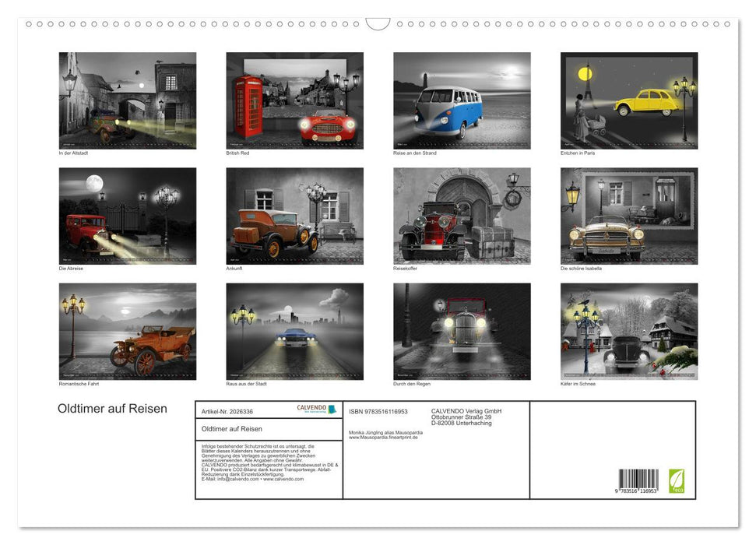Select the "Ankunft" thumbnail
The height and width of the screenshot is (545, 756).
[294, 215]
